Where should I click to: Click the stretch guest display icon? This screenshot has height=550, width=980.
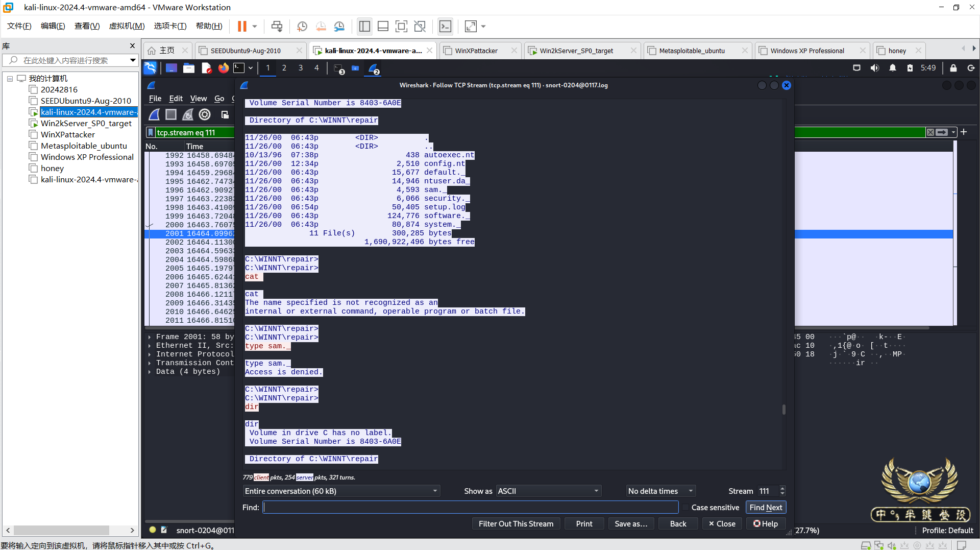click(471, 26)
